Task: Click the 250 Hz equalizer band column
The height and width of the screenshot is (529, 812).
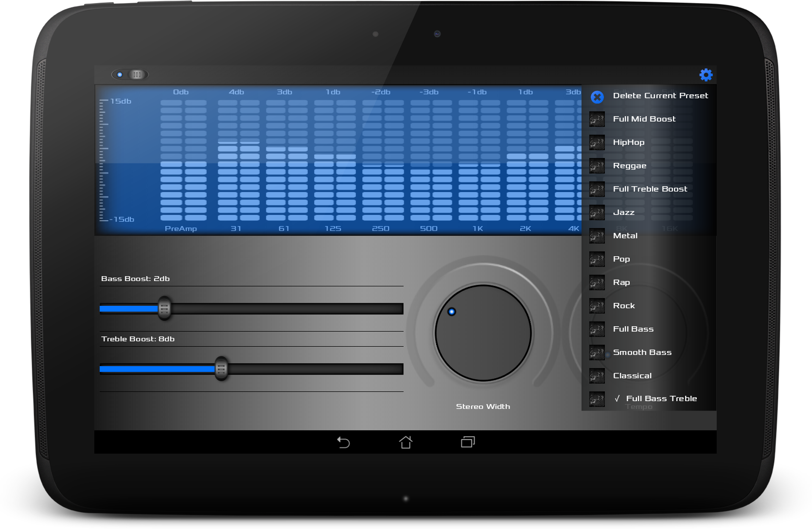Action: click(x=383, y=160)
